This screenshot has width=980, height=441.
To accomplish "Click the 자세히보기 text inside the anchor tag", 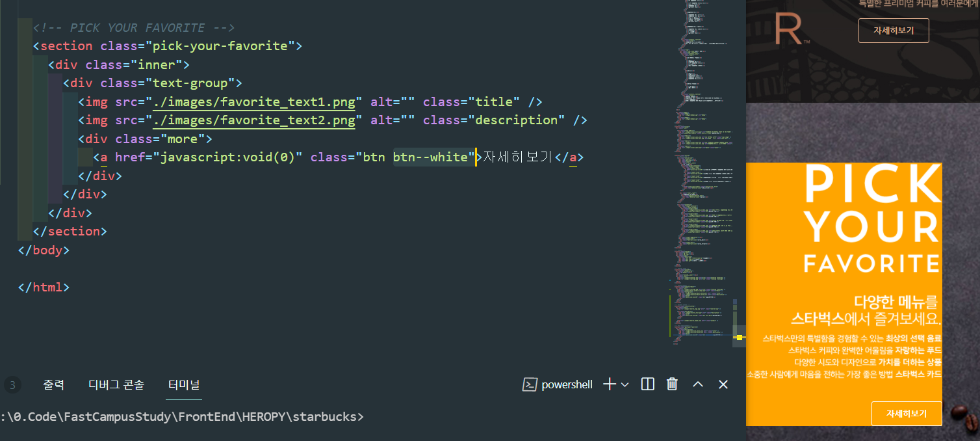I will coord(517,157).
